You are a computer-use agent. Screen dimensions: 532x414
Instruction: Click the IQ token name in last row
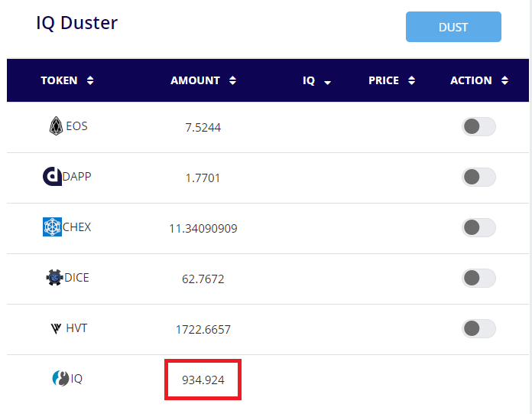coord(76,379)
